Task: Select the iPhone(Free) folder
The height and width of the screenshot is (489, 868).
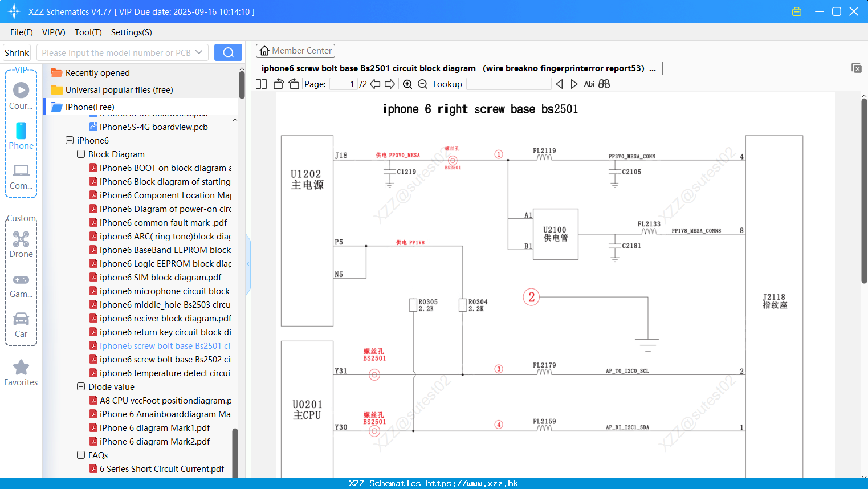Action: pyautogui.click(x=89, y=107)
